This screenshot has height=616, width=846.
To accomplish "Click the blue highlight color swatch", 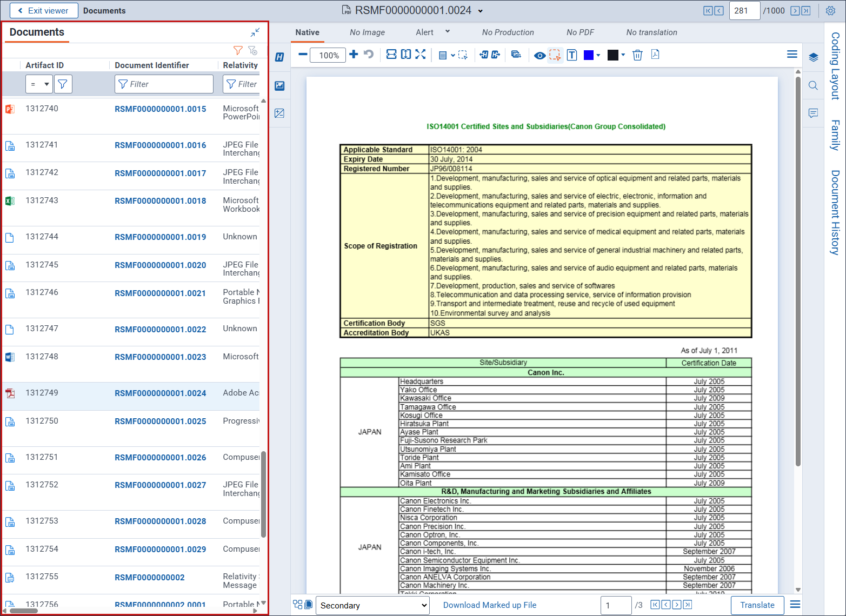I will point(589,55).
